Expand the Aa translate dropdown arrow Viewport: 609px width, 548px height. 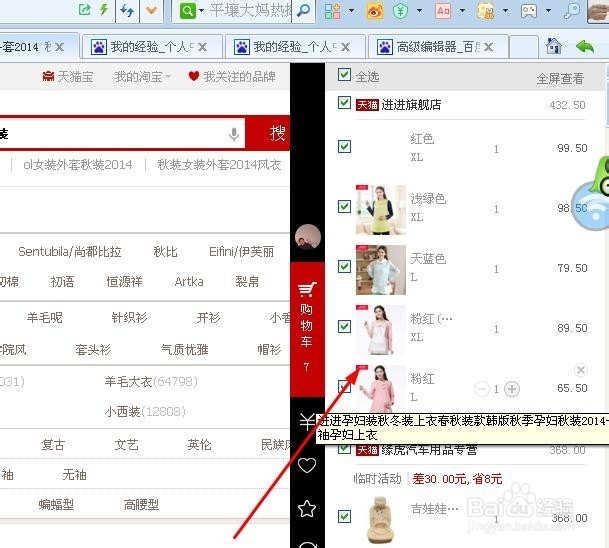pos(462,11)
